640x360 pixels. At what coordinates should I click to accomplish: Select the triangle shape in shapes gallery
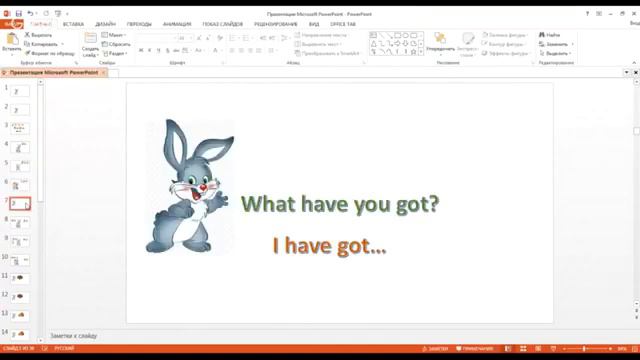[x=373, y=44]
